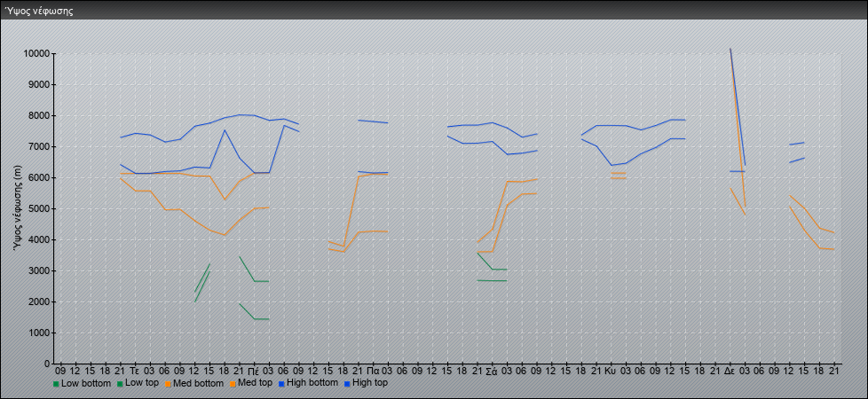This screenshot has height=399, width=868.
Task: Click the orange swatch beside Med bottom
Action: [x=168, y=384]
